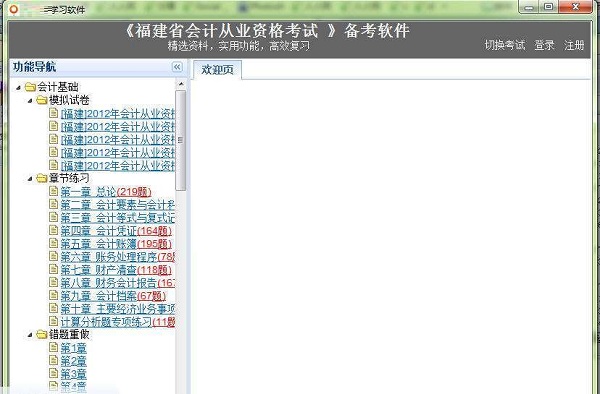Viewport: 600px width, 394px height.
Task: Click 切换考试 in the header
Action: tap(505, 45)
